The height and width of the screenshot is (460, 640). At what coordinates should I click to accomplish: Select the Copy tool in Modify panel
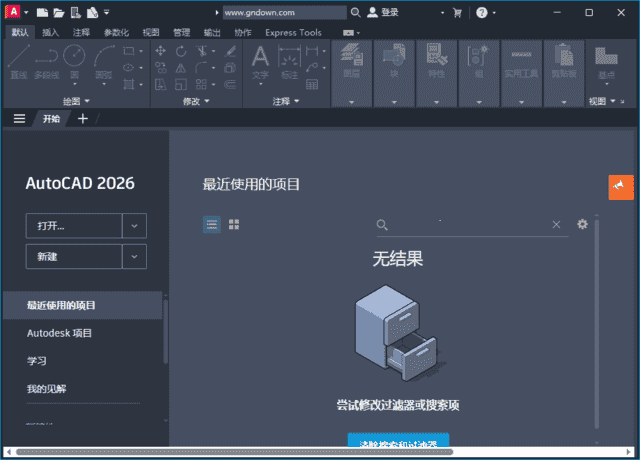pos(160,68)
